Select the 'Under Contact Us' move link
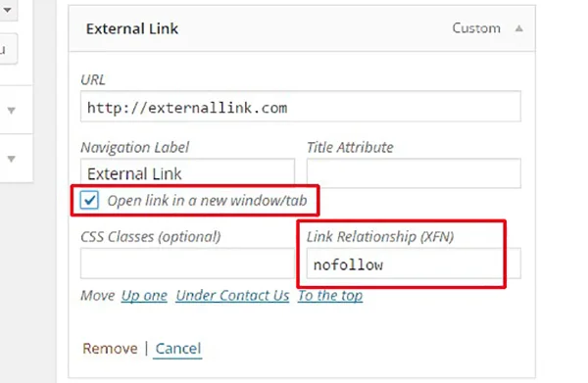The image size is (588, 383). (232, 296)
